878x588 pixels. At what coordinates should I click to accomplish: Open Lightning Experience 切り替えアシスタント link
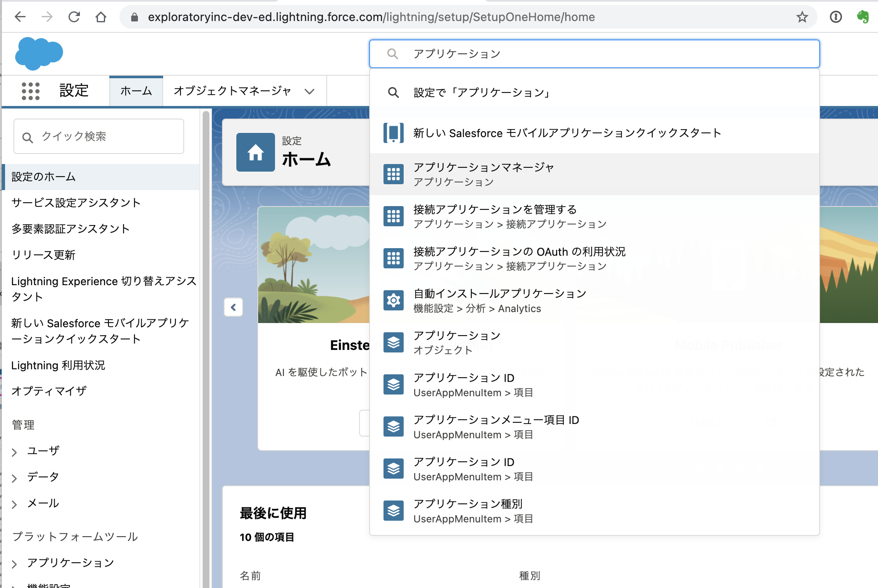pyautogui.click(x=104, y=289)
